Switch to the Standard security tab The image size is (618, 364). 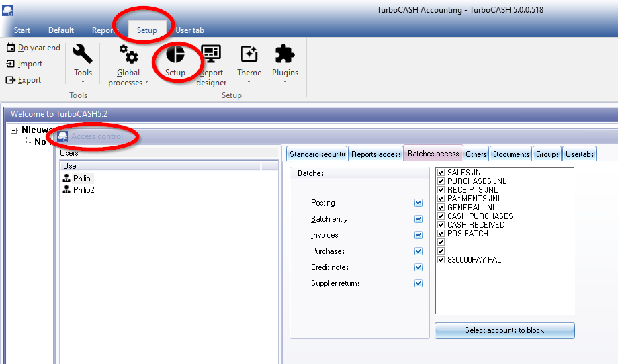(317, 154)
